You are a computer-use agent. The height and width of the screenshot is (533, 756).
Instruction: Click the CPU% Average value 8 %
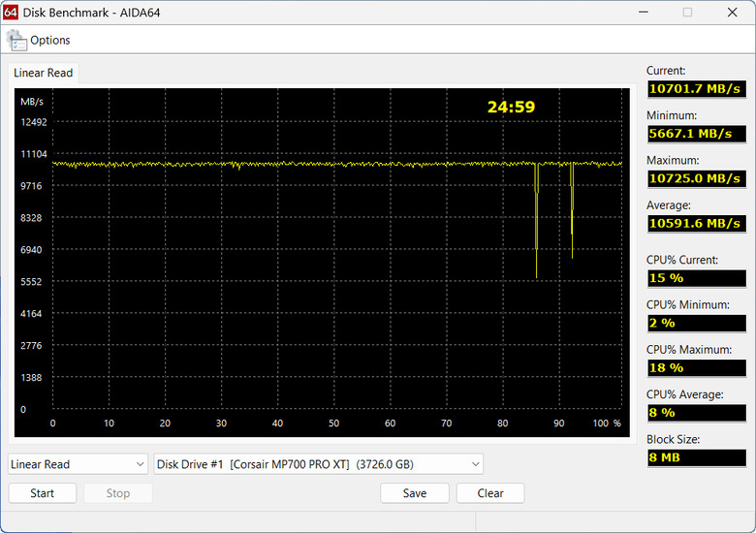697,413
